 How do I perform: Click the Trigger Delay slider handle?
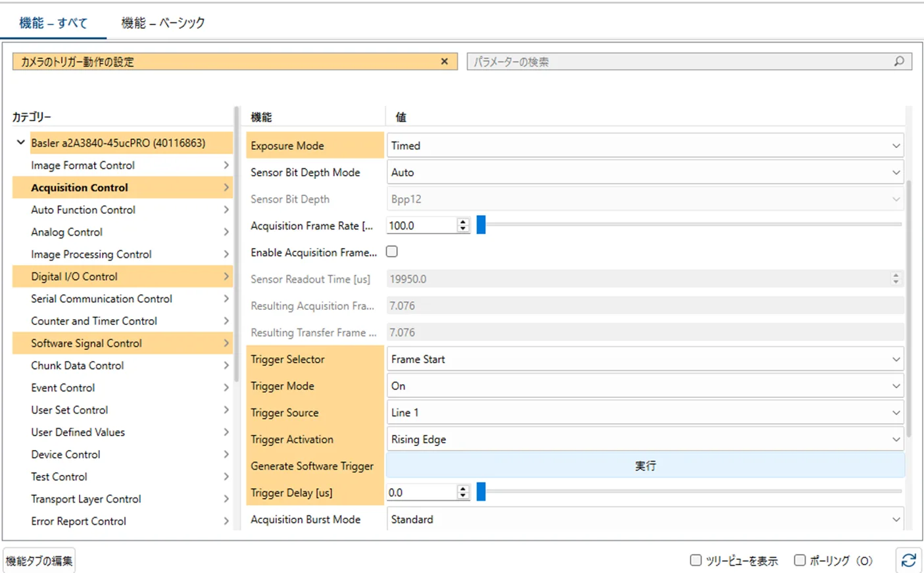pyautogui.click(x=481, y=492)
